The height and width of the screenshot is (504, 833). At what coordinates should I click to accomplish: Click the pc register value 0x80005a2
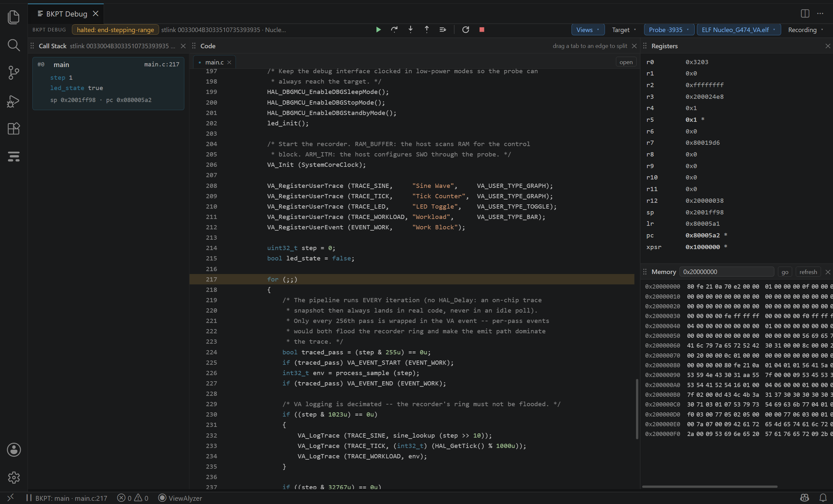pyautogui.click(x=702, y=235)
